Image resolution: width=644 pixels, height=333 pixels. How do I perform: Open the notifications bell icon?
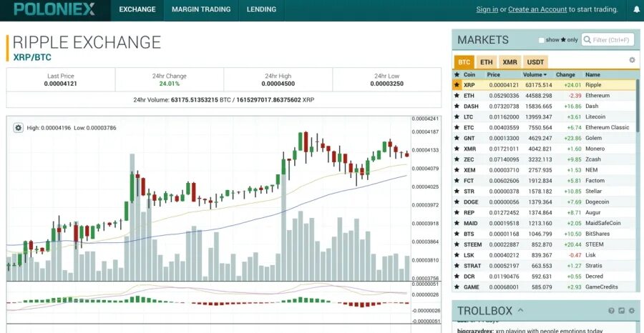coord(636,9)
